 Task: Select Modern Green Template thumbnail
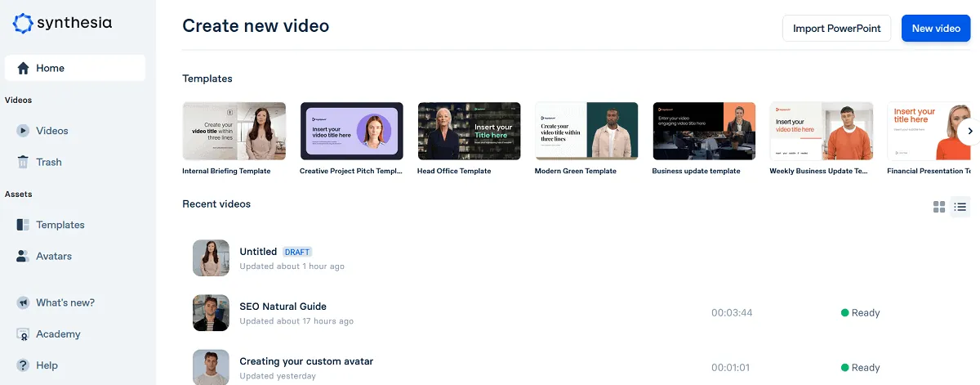pos(586,131)
